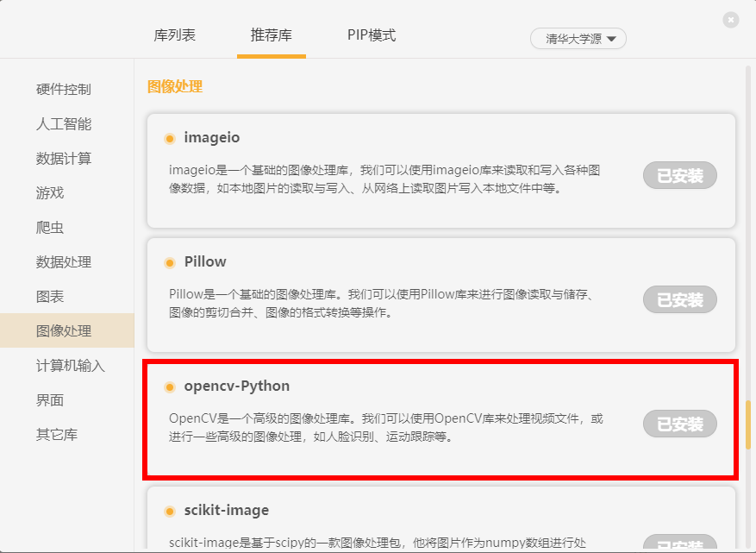
Task: Select the 推荐库 tab
Action: coord(271,35)
